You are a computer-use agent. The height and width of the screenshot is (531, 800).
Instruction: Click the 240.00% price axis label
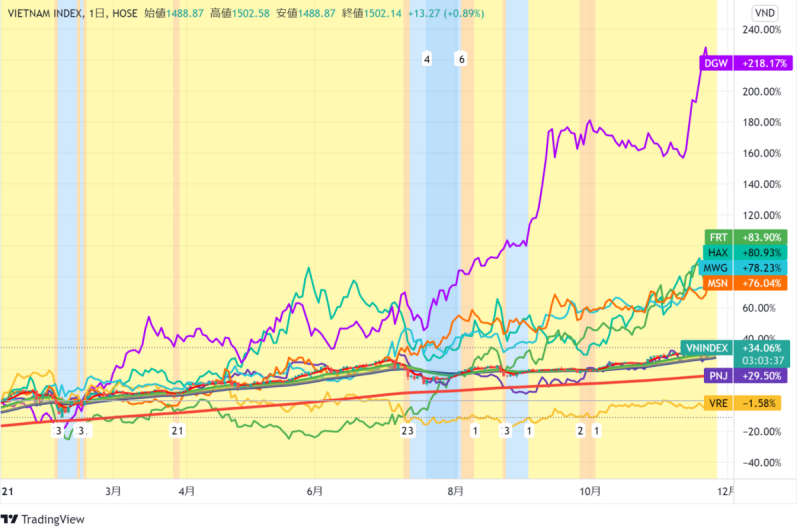tap(762, 30)
